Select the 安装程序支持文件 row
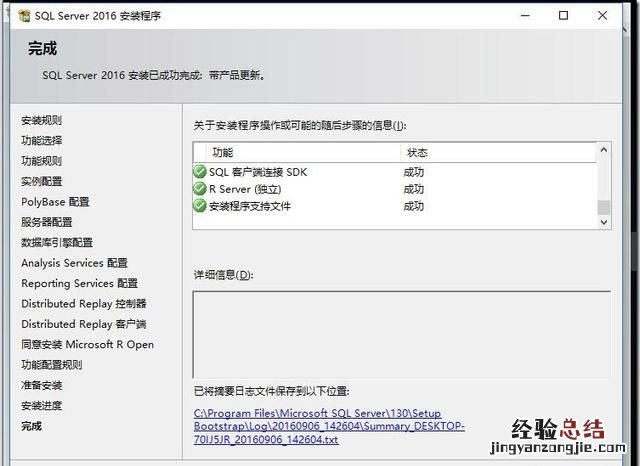The height and width of the screenshot is (466, 640). pyautogui.click(x=395, y=206)
